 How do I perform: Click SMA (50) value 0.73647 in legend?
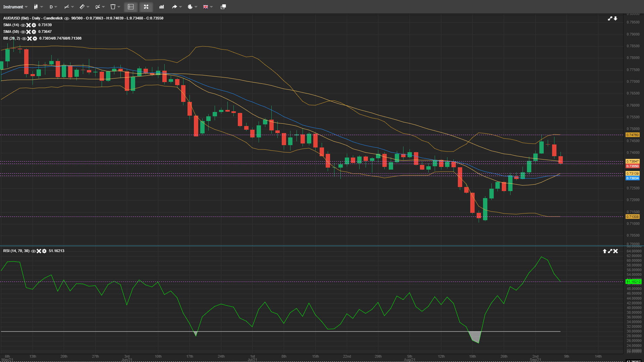pos(45,32)
